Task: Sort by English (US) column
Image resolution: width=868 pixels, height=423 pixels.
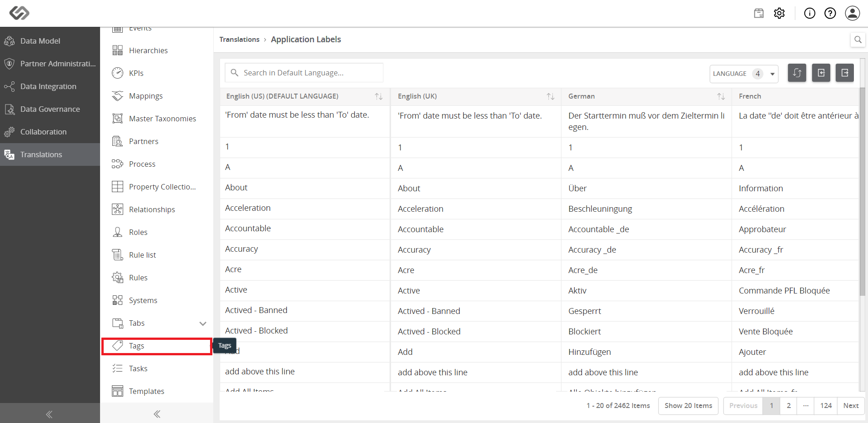Action: point(378,96)
